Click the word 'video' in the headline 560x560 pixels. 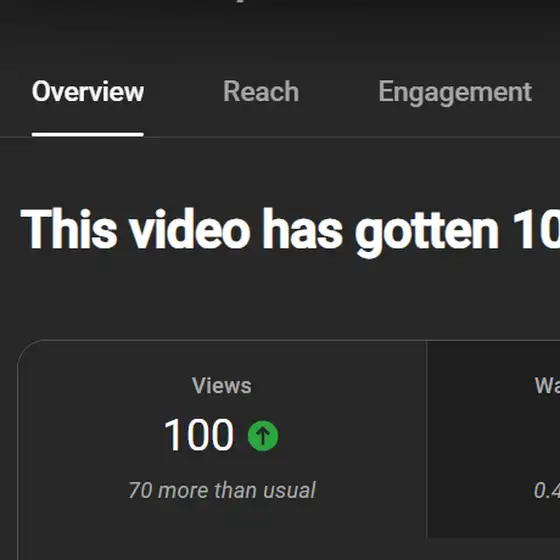click(x=190, y=229)
